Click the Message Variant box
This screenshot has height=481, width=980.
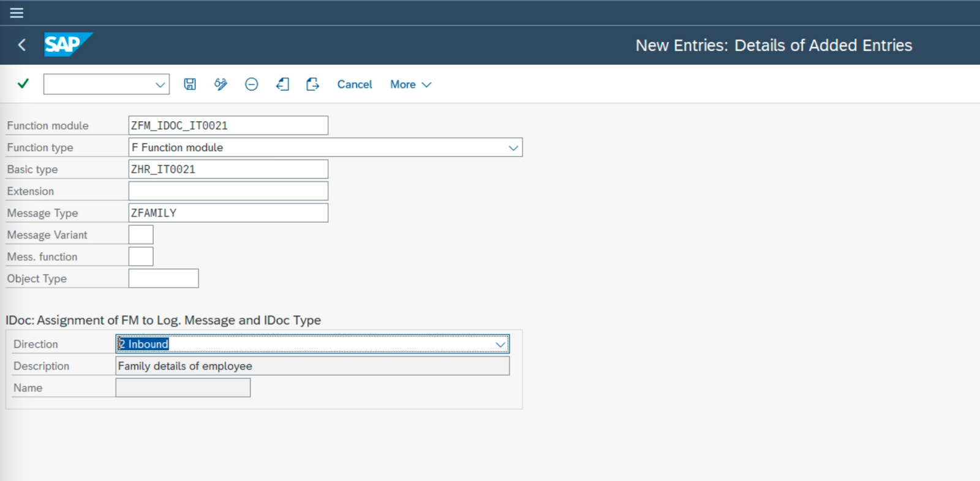point(141,234)
